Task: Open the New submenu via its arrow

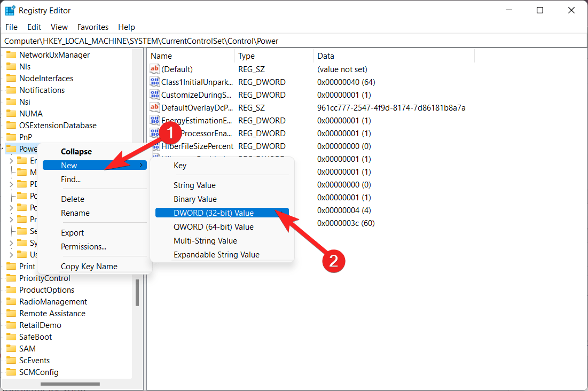Action: click(x=142, y=165)
